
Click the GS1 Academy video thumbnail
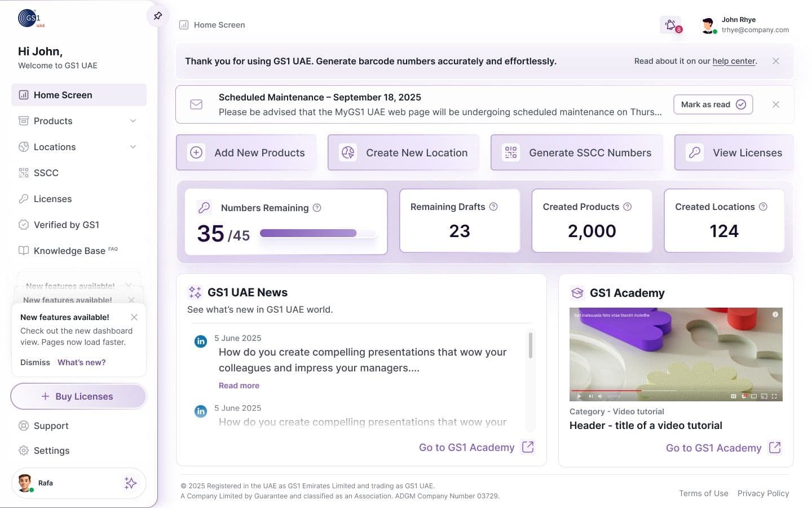pos(676,354)
